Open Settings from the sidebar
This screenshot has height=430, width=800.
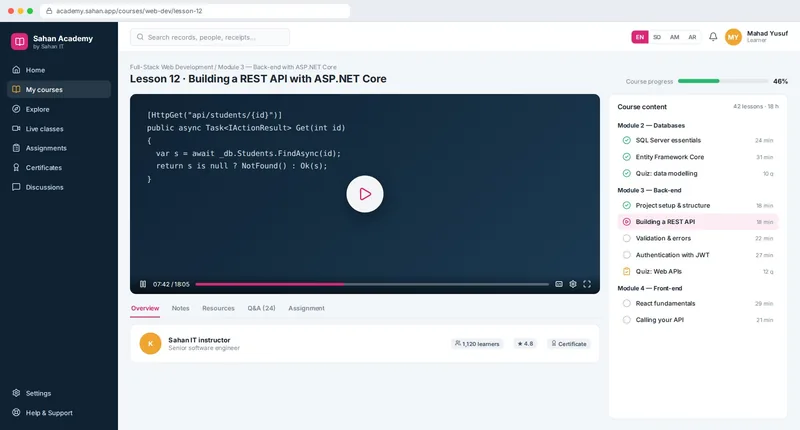click(x=59, y=393)
